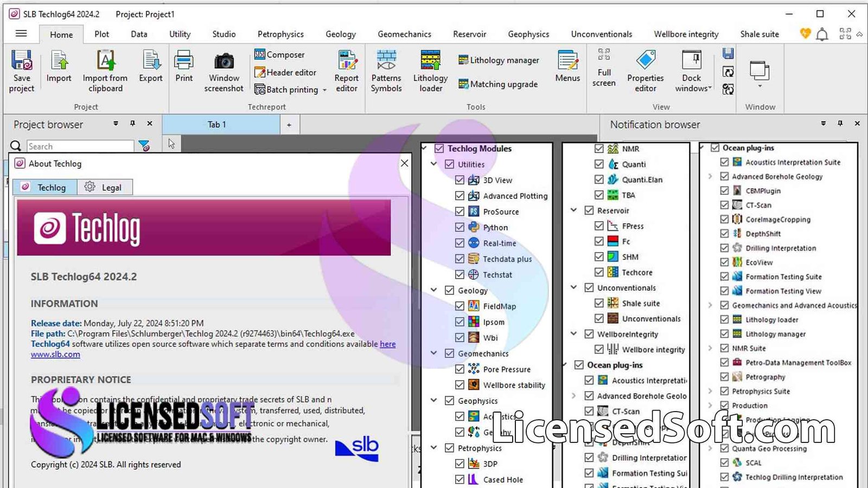The width and height of the screenshot is (868, 488).
Task: Uncheck the Techstat checkbox
Action: [459, 274]
